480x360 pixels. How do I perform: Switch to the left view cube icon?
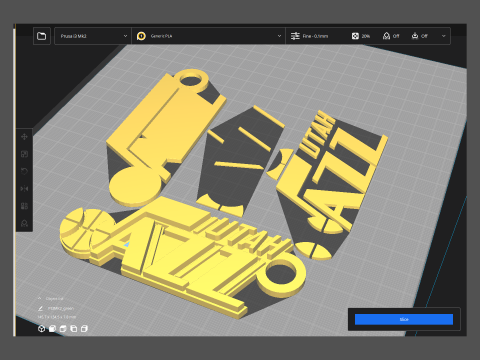(73, 329)
